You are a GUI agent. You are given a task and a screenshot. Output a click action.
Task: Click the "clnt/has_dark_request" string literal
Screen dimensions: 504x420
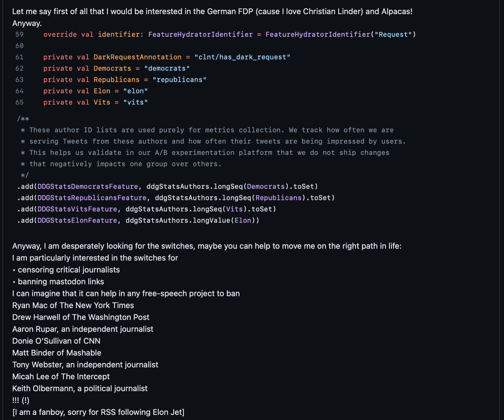point(242,57)
